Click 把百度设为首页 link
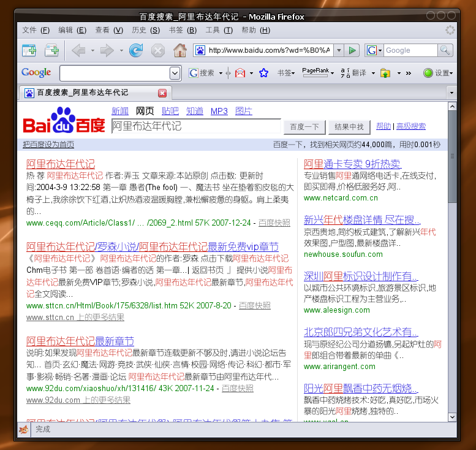 (48, 145)
